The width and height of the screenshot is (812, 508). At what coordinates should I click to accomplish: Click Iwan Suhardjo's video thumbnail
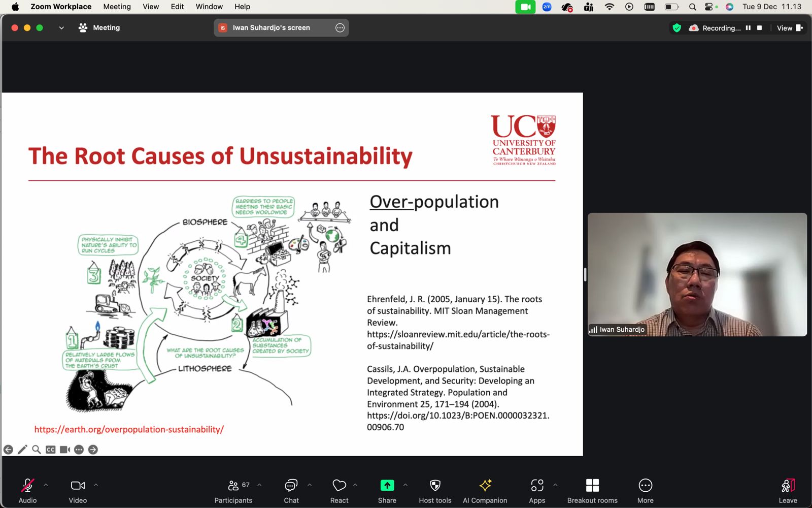coord(697,274)
